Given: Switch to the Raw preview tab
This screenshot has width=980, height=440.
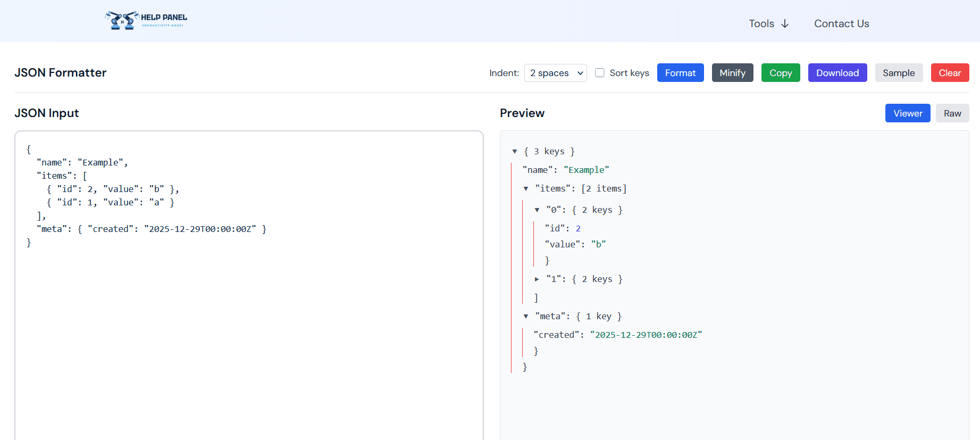Looking at the screenshot, I should (952, 113).
